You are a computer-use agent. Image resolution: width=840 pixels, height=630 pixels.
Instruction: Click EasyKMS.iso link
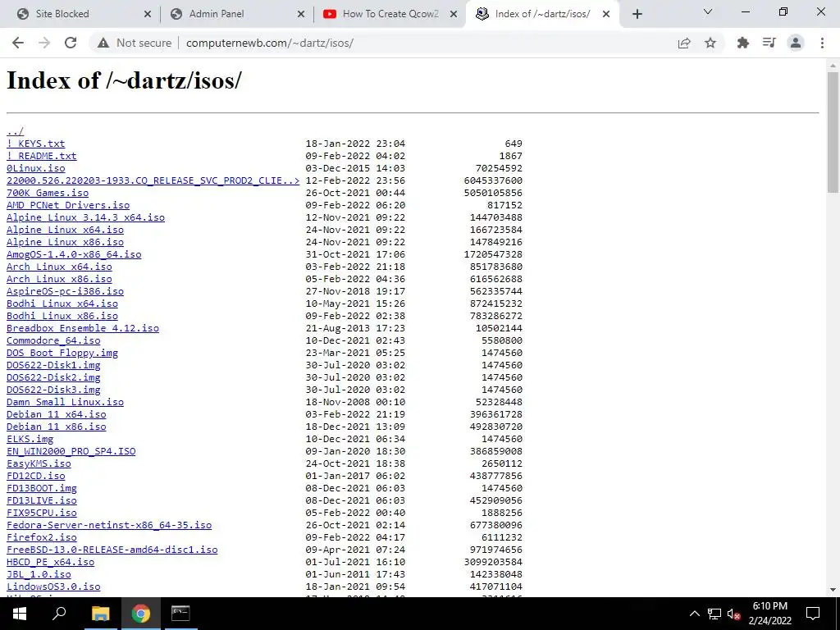(x=39, y=464)
